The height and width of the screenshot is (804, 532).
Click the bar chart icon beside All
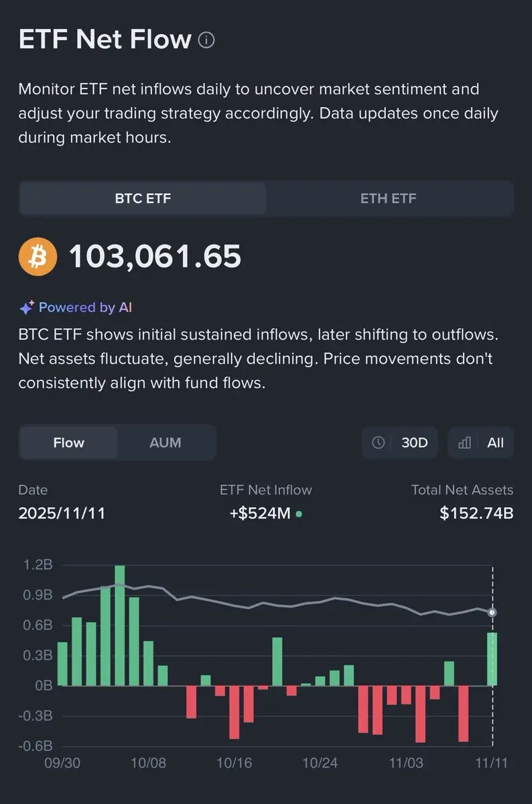pyautogui.click(x=464, y=443)
